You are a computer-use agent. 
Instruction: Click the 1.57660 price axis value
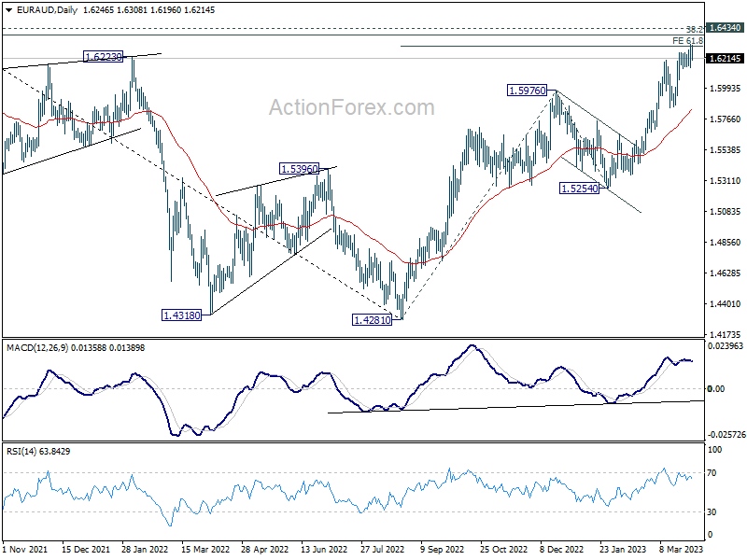[x=726, y=119]
